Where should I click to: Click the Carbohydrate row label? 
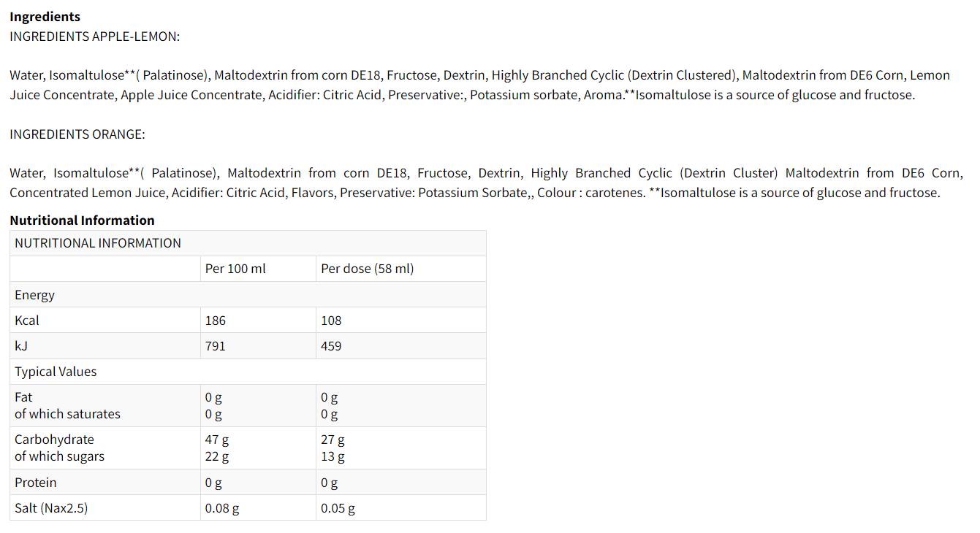54,440
